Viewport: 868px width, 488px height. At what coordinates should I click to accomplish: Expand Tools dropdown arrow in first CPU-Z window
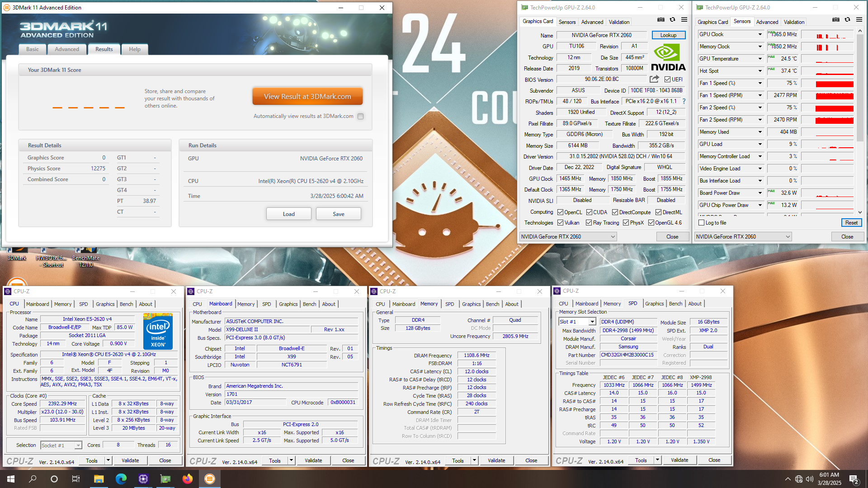(108, 460)
